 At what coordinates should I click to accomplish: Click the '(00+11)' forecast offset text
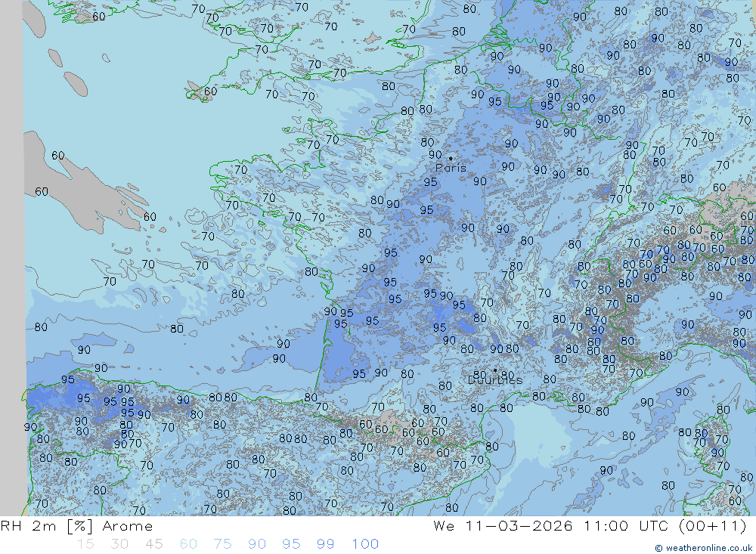712,525
